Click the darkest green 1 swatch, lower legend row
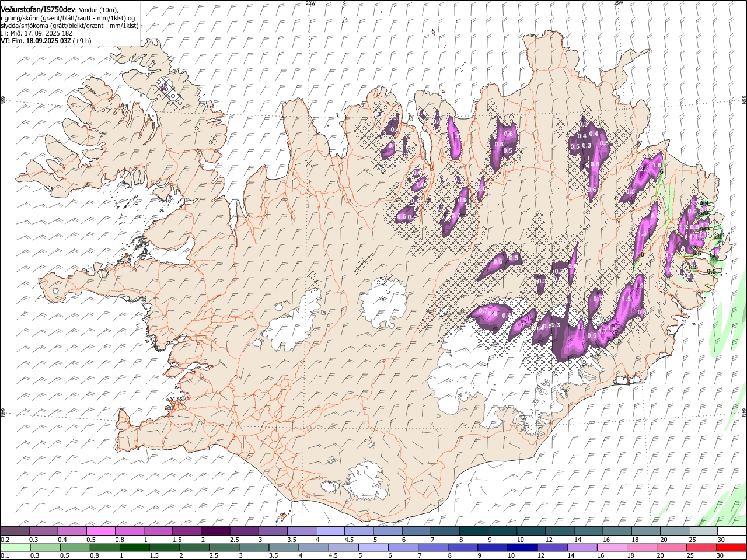The height and width of the screenshot is (560, 747). point(135,547)
